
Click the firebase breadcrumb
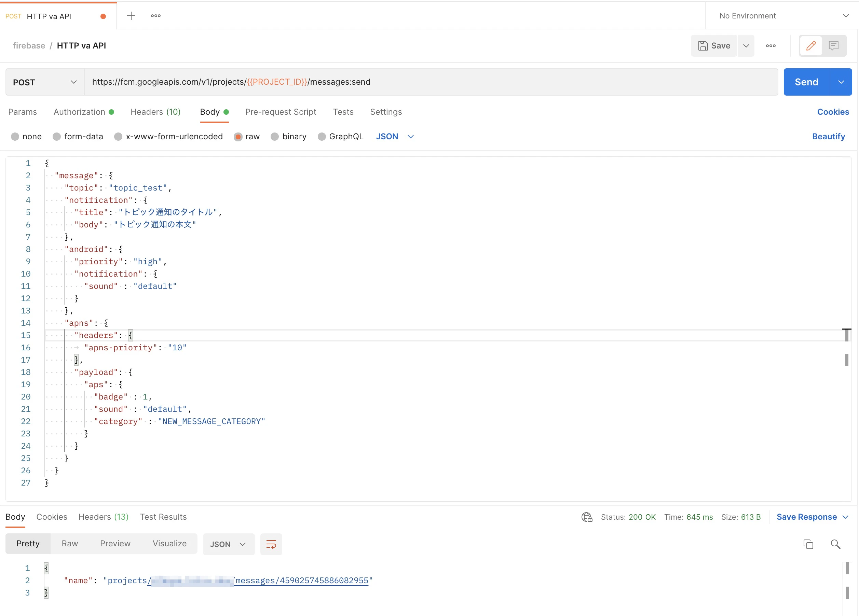[29, 46]
